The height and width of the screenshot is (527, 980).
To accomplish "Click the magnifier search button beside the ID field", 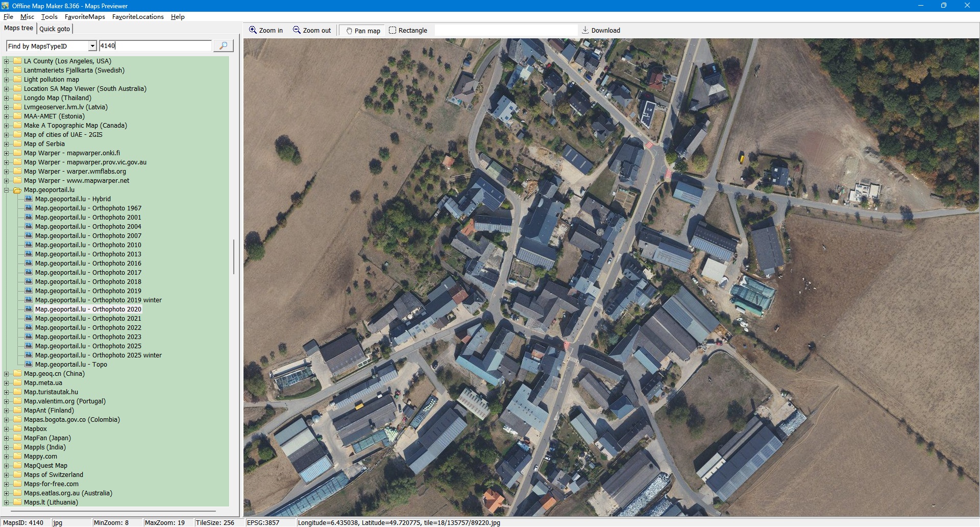I will tap(223, 46).
